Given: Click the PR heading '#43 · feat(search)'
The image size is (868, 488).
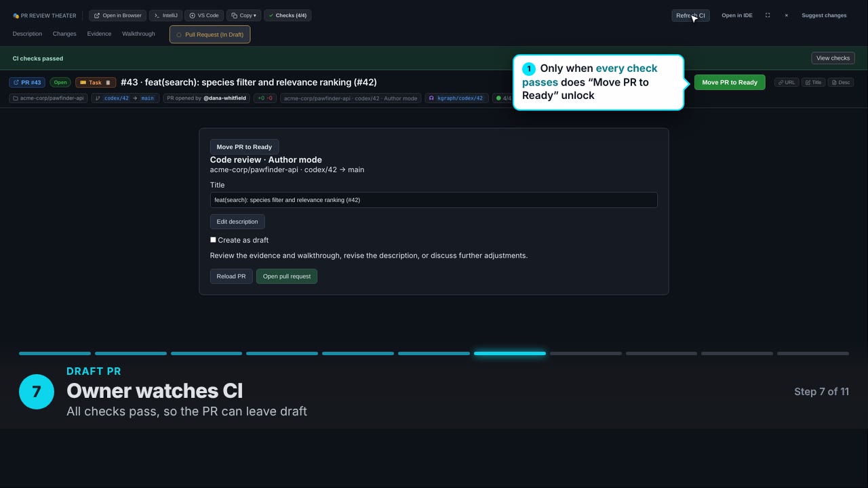Looking at the screenshot, I should coord(249,83).
